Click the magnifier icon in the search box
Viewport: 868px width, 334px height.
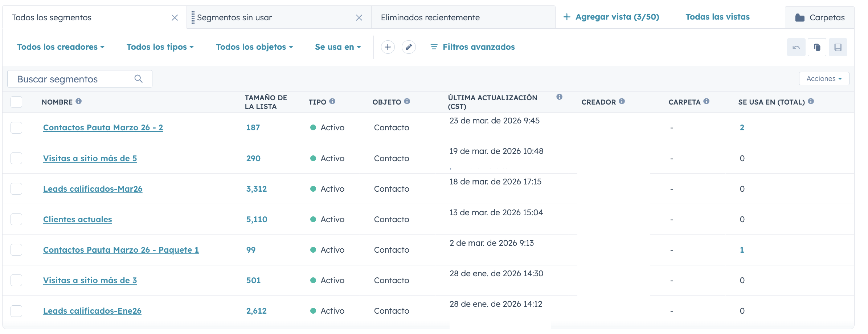point(139,78)
